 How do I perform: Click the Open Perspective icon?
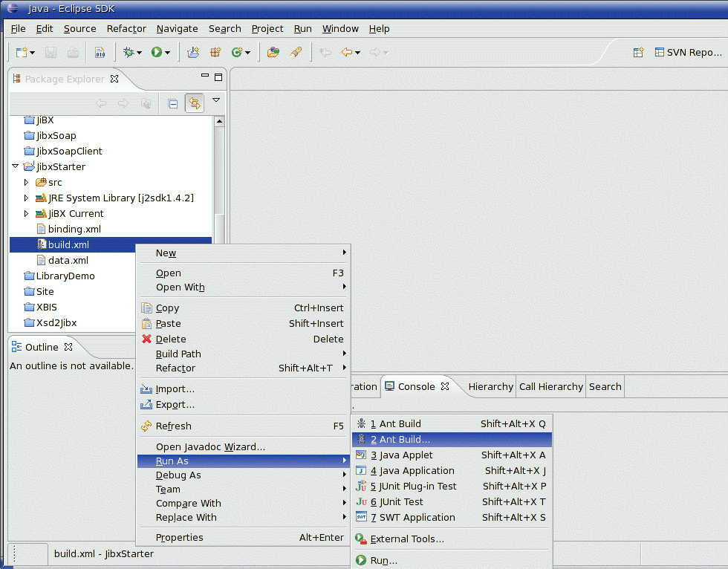(x=638, y=52)
